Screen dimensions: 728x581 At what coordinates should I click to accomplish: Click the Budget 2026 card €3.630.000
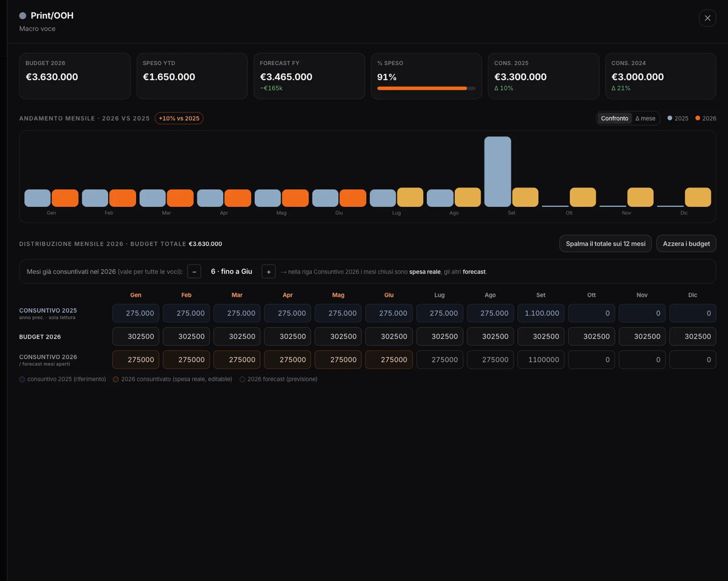[x=75, y=76]
